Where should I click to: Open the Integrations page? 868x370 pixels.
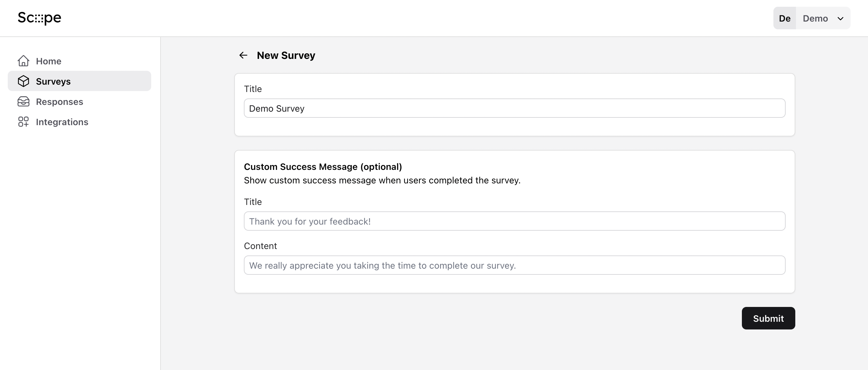click(x=62, y=122)
